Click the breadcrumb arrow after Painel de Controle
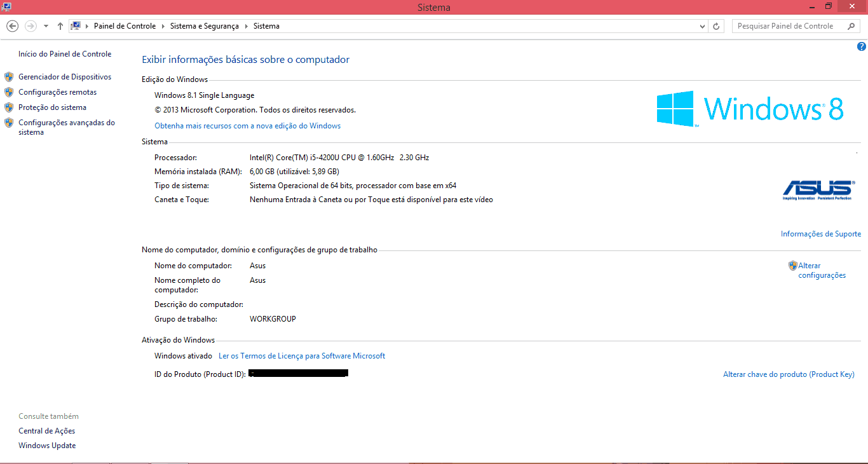Viewport: 868px width, 464px height. (163, 26)
